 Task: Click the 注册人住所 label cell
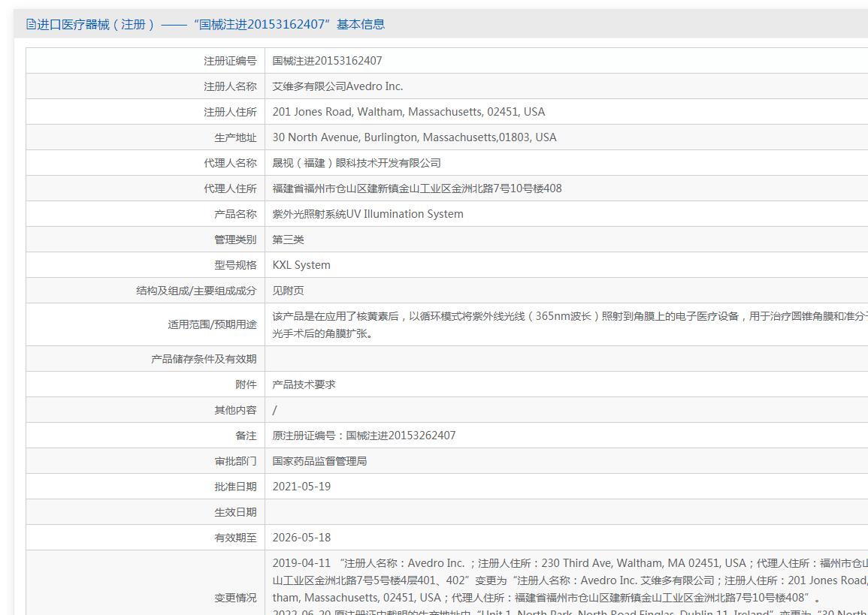tap(146, 112)
